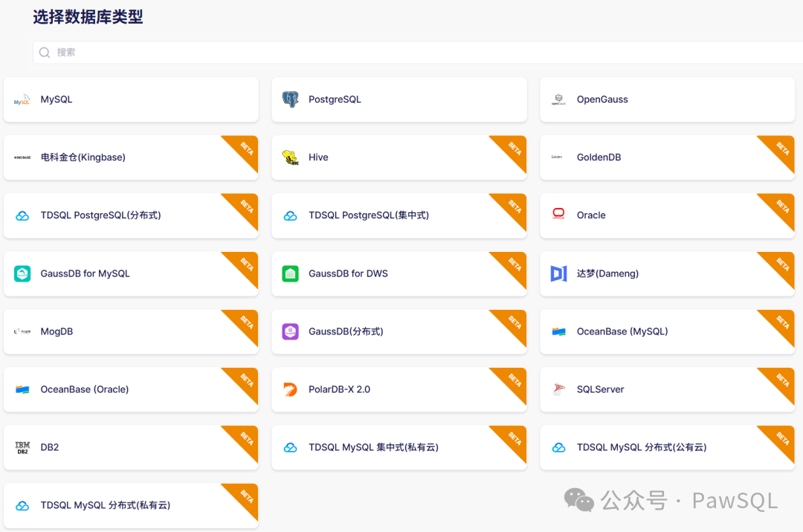Viewport: 803px width, 532px height.
Task: Click the PostgreSQL elephant logo icon
Action: (291, 100)
